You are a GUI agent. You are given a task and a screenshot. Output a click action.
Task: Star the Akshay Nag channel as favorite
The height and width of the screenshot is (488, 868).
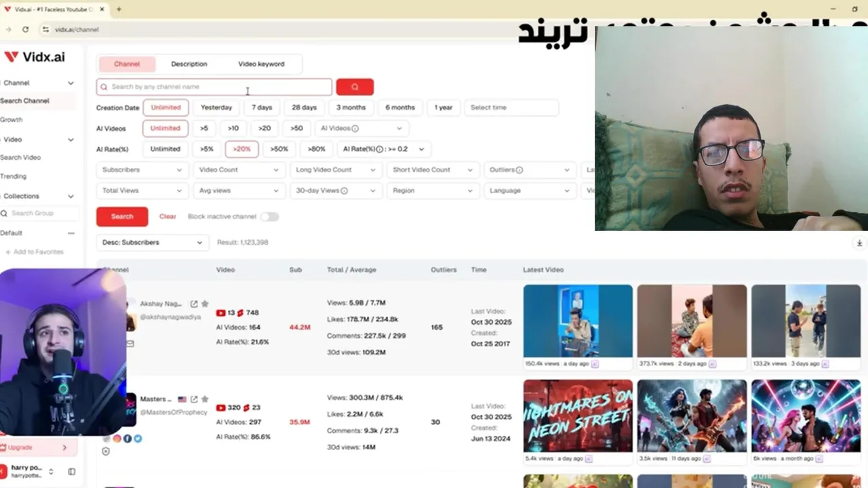(x=205, y=304)
